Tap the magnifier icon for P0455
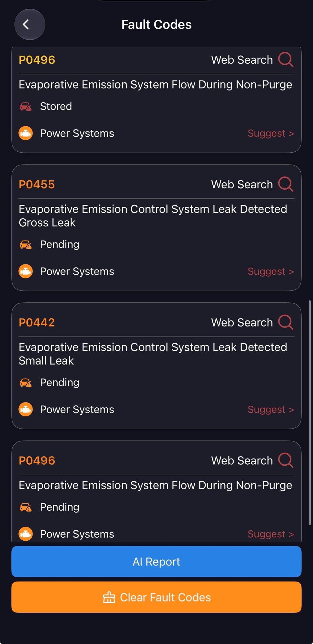The width and height of the screenshot is (313, 644). [x=286, y=184]
